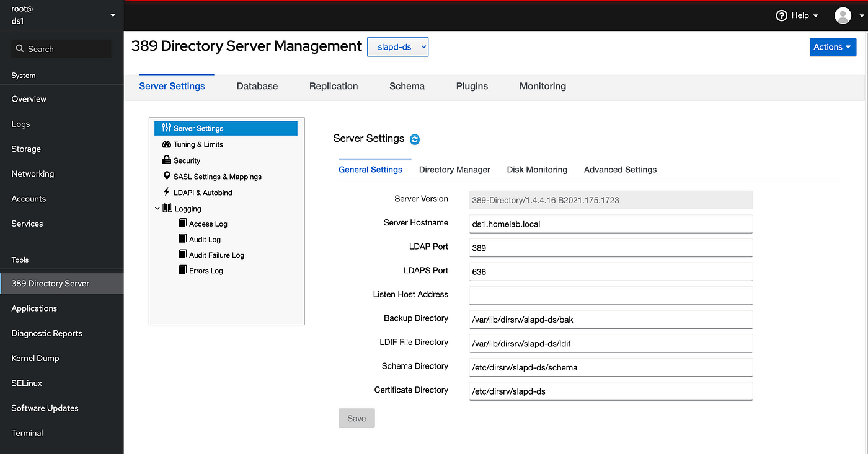Click the Help question mark icon
Viewport: 868px width, 454px height.
(782, 15)
